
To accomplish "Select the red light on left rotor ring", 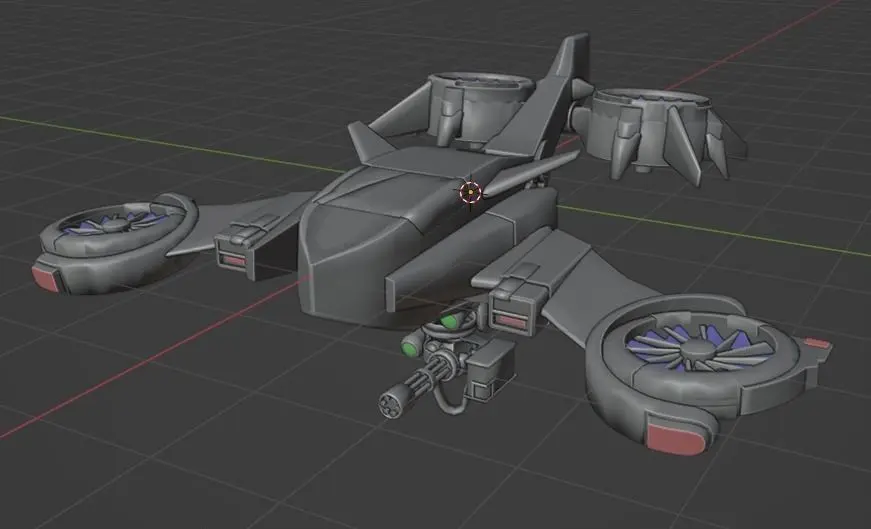I will click(x=46, y=278).
